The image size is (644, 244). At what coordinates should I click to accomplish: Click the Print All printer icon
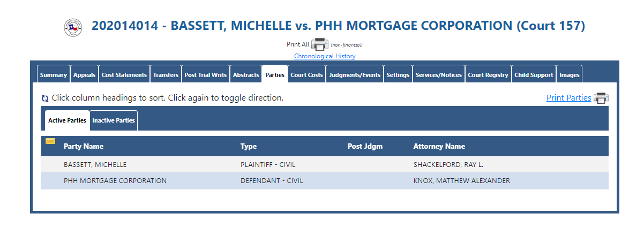click(320, 44)
